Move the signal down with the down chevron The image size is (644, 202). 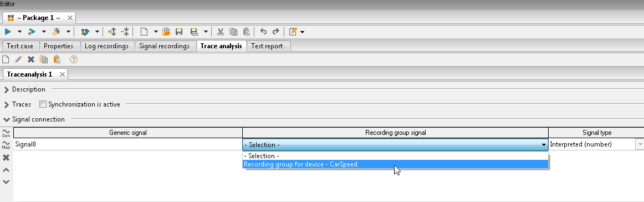tap(6, 181)
